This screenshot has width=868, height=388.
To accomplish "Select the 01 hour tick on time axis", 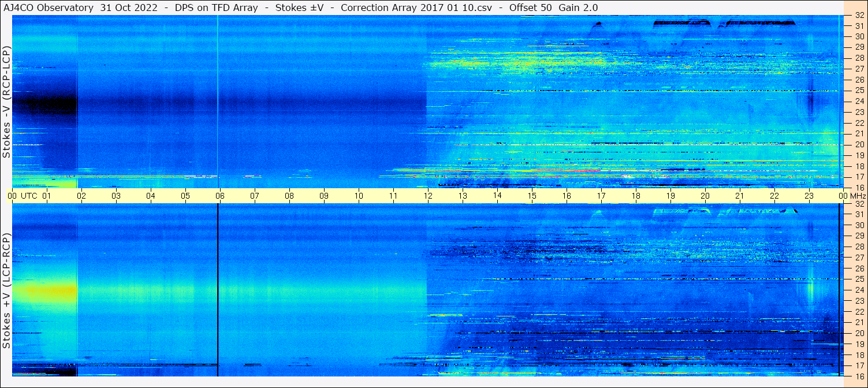I will [x=47, y=196].
